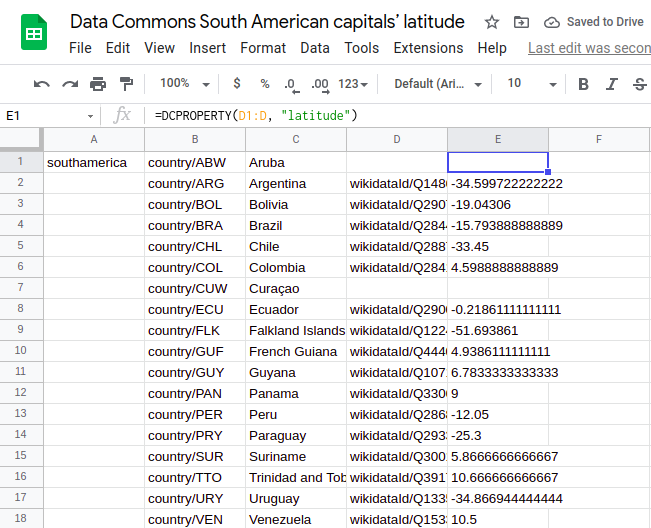Open the 123 more formats dropdown
651x528 pixels.
(353, 84)
